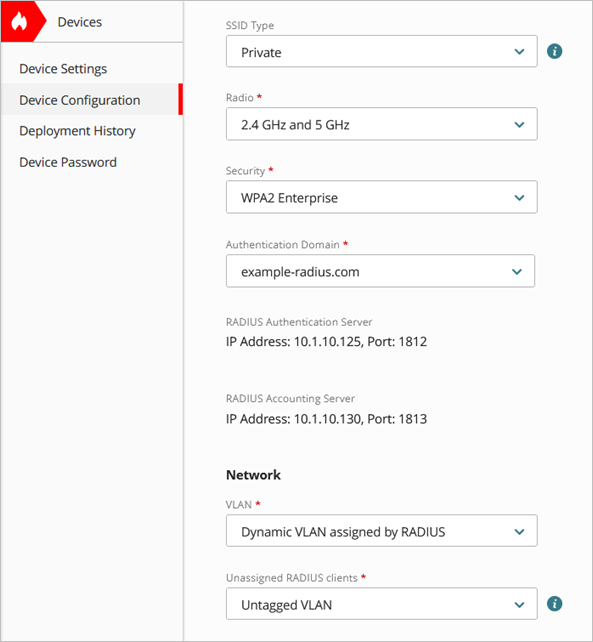The image size is (593, 642).
Task: Open the Security dropdown showing WPA2 Enterprise
Action: (381, 197)
